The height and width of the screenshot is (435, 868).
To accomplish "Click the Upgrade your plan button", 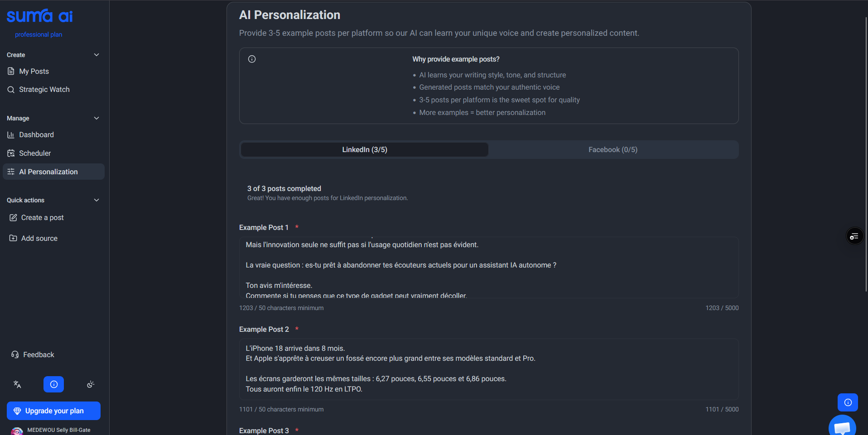I will [x=53, y=411].
